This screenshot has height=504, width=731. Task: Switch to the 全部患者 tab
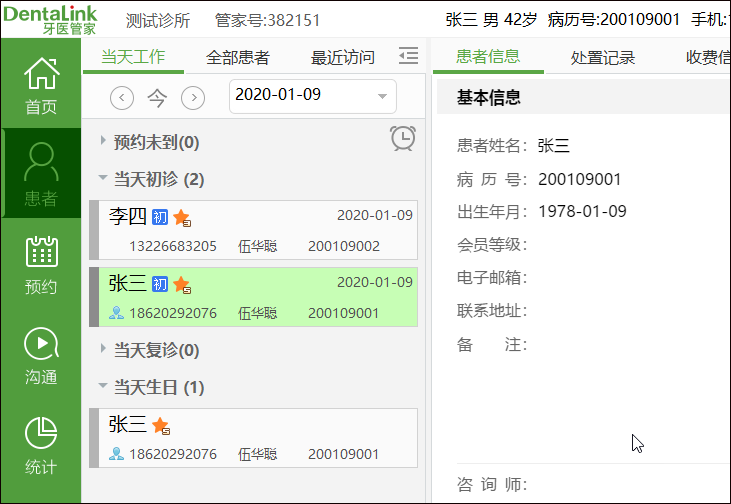[238, 57]
